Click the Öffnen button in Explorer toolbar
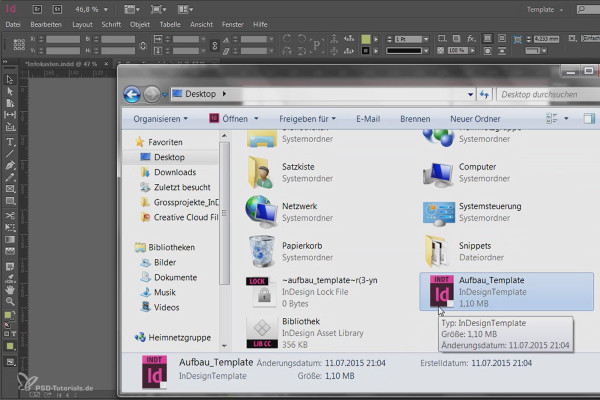The image size is (600, 400). (x=229, y=119)
